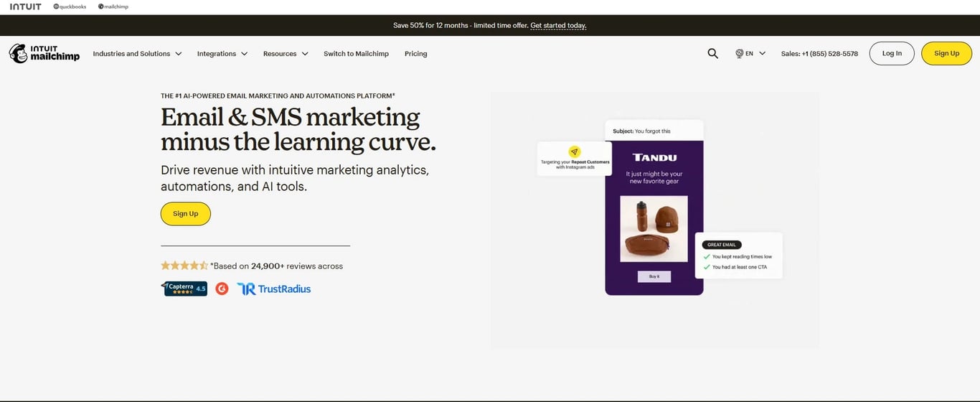Click the star rating icons

[184, 266]
